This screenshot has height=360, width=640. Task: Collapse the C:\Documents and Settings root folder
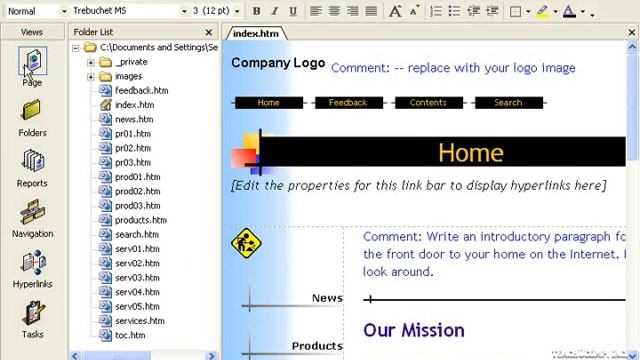click(76, 48)
